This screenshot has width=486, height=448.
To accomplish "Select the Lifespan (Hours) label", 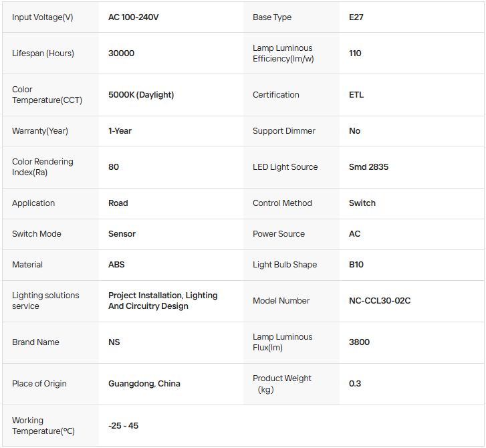I will tap(43, 53).
